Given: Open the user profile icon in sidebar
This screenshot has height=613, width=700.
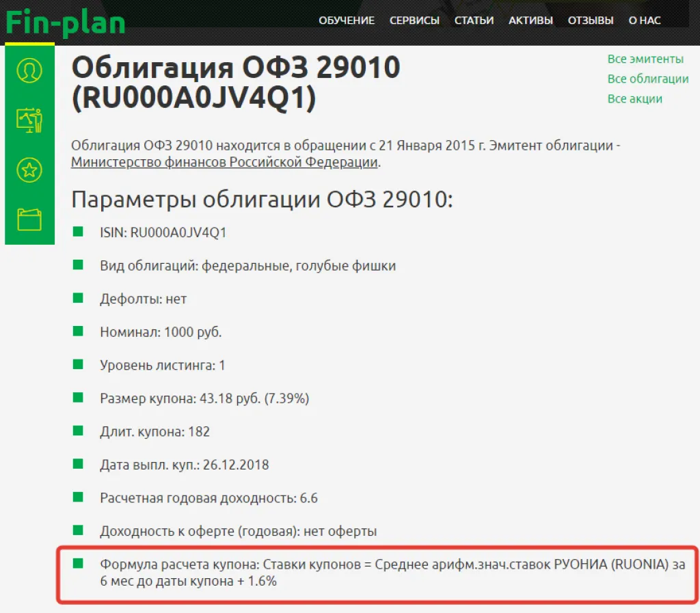Looking at the screenshot, I should [29, 69].
